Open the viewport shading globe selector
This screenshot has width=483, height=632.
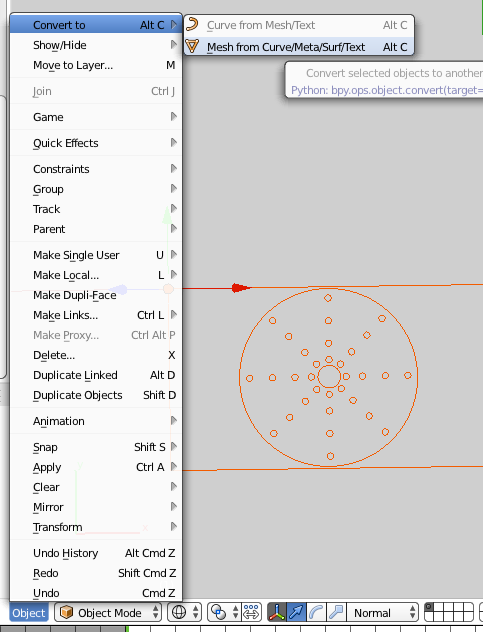[184, 613]
